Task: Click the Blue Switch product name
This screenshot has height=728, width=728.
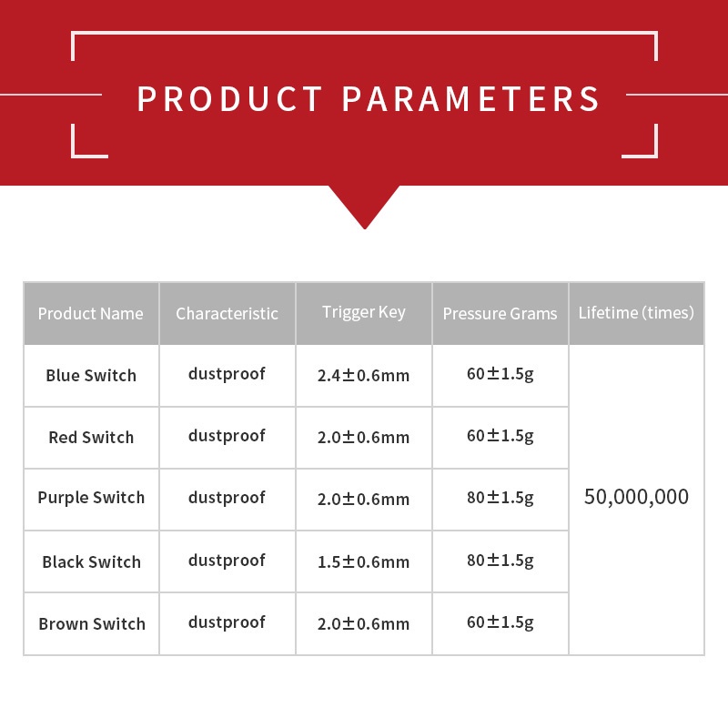Action: pyautogui.click(x=91, y=376)
